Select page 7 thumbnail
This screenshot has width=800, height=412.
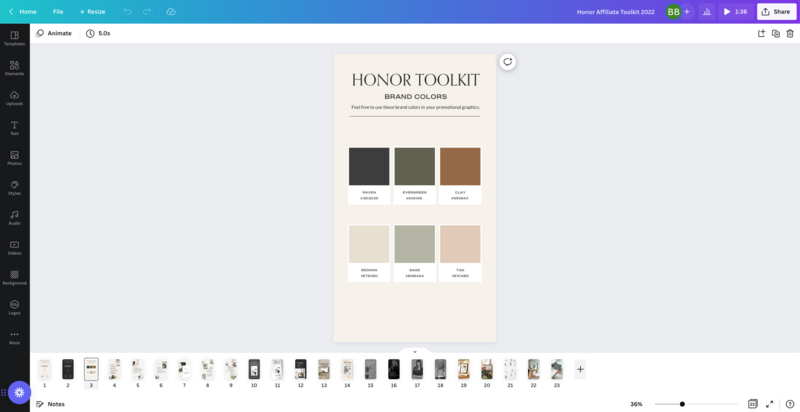(184, 369)
